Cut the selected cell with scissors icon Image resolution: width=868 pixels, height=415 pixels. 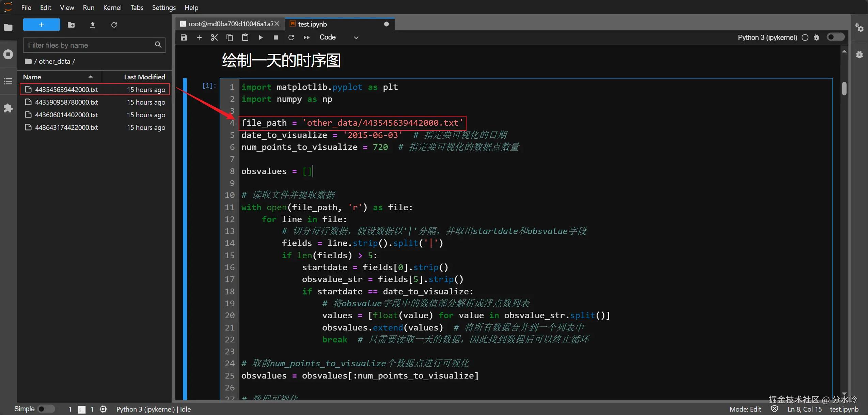click(214, 37)
